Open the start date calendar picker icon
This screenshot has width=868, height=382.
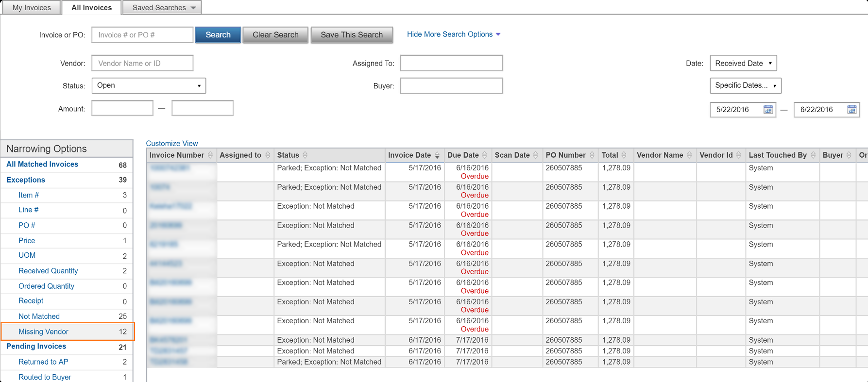[x=768, y=110]
